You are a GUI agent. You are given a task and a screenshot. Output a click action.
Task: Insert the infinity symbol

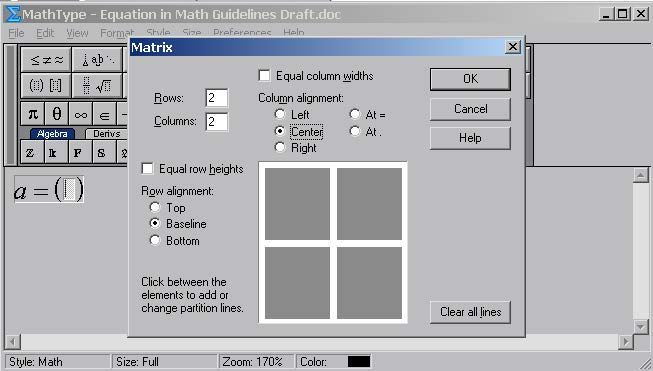click(81, 114)
